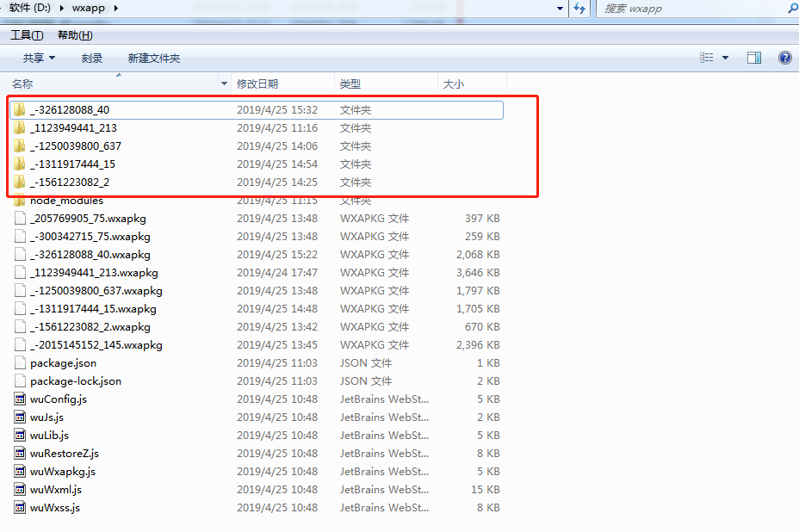Open the 工具(T) menu
The height and width of the screenshot is (532, 799).
pos(27,35)
